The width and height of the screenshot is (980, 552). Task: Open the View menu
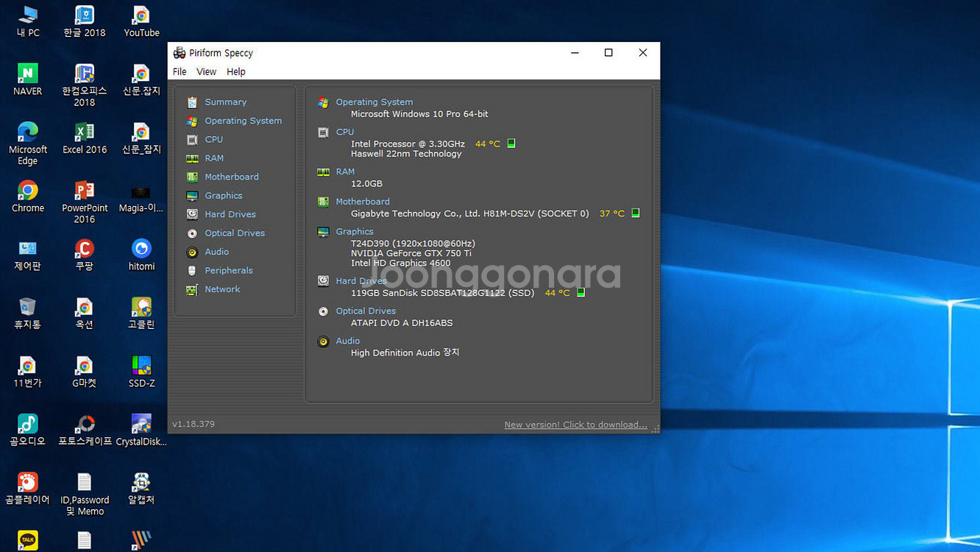[206, 72]
